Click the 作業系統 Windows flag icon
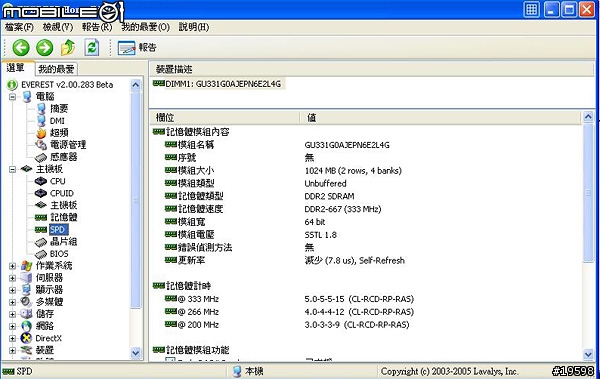Screen dimensions: 600x379 point(26,266)
